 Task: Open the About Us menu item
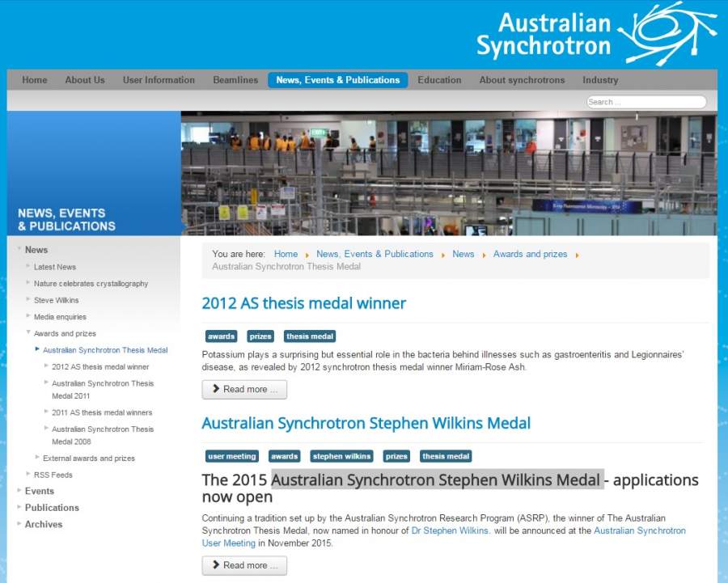(x=85, y=80)
